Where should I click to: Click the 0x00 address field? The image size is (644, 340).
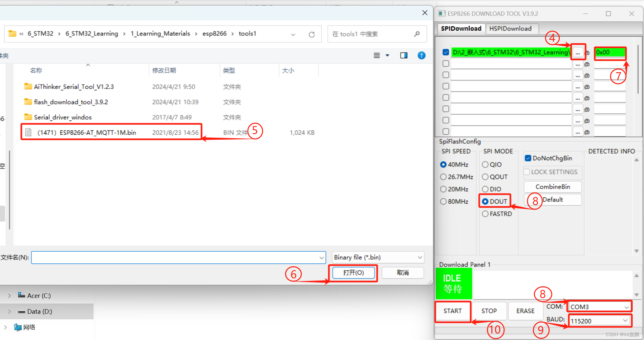(x=610, y=52)
